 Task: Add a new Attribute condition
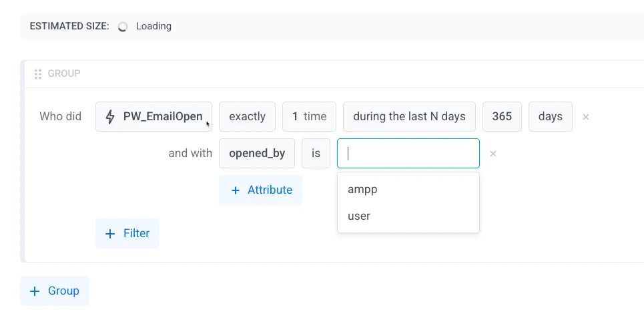pos(260,190)
